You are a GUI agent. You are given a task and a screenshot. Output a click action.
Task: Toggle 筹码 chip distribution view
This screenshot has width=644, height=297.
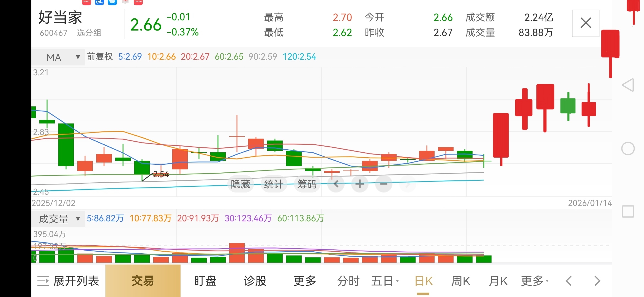click(307, 184)
